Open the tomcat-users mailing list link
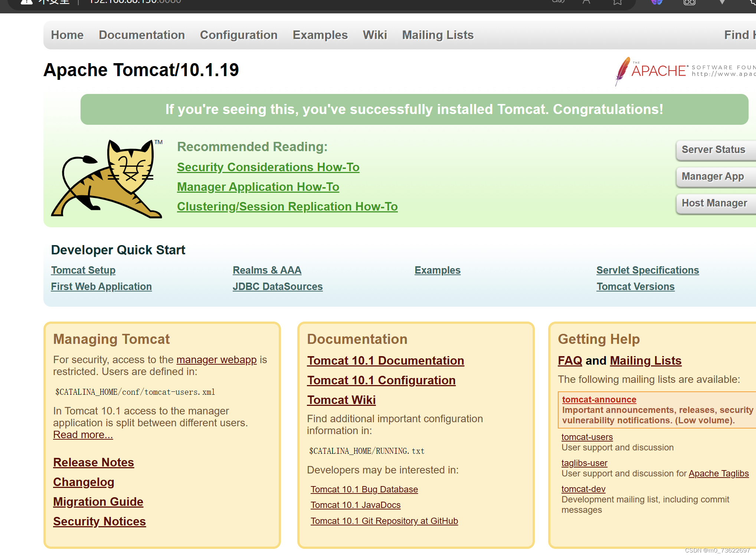The height and width of the screenshot is (557, 756). click(x=587, y=437)
